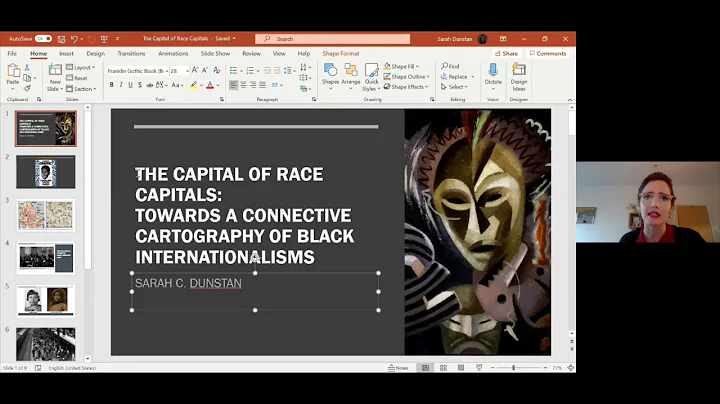Click the Save icon in title bar

click(x=62, y=39)
